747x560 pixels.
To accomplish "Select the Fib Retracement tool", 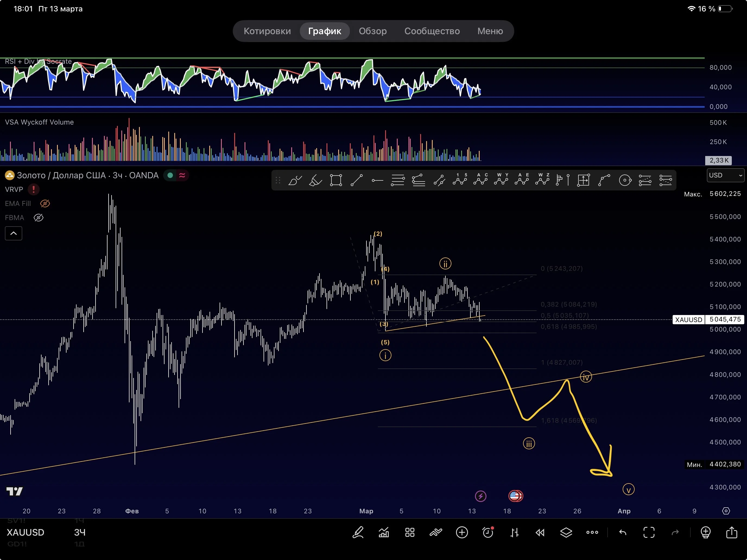I will coord(398,180).
